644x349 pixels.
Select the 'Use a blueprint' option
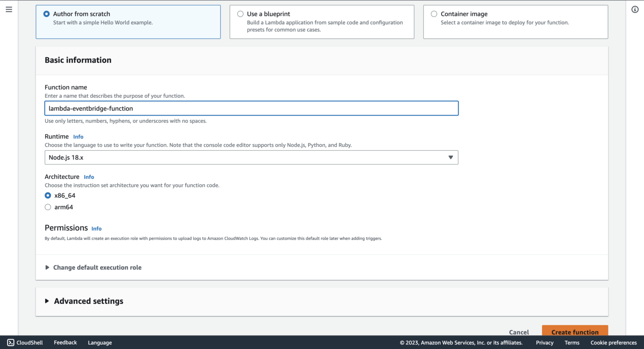[240, 13]
